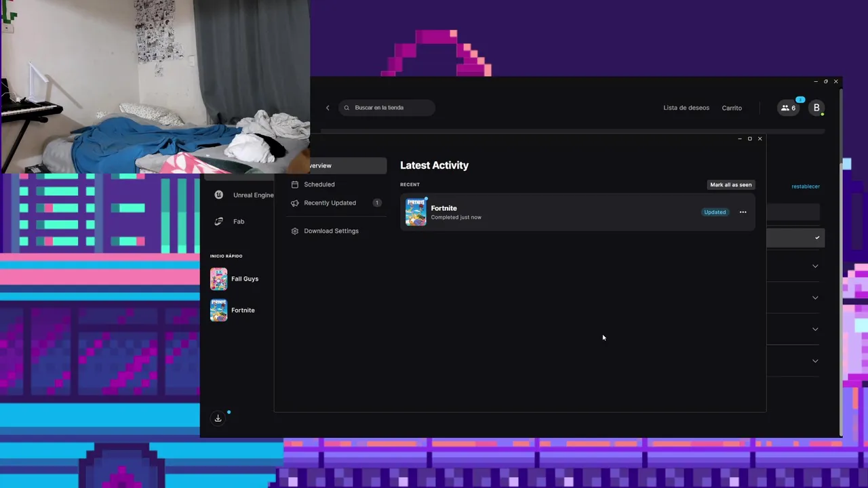Launch Fall Guys from its quick launch label
Image resolution: width=868 pixels, height=488 pixels.
click(245, 279)
